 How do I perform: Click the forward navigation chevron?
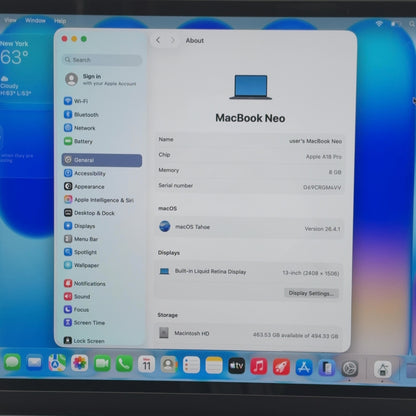pos(172,40)
